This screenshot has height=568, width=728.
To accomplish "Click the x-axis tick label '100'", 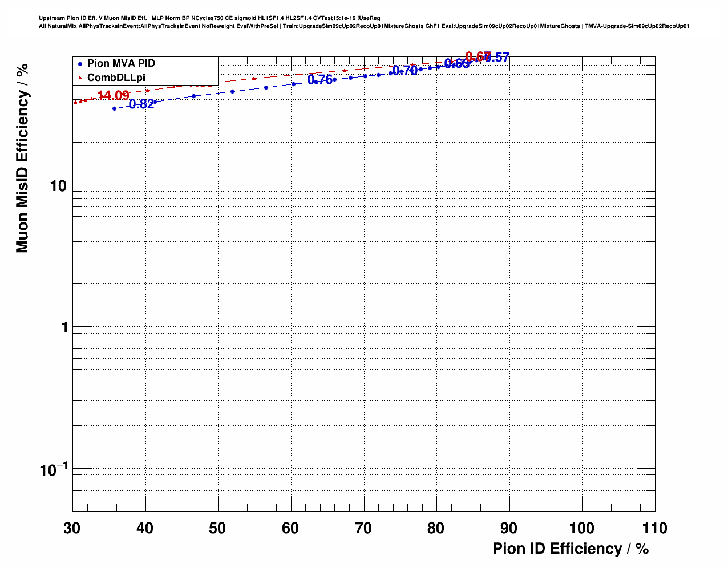I will (582, 529).
